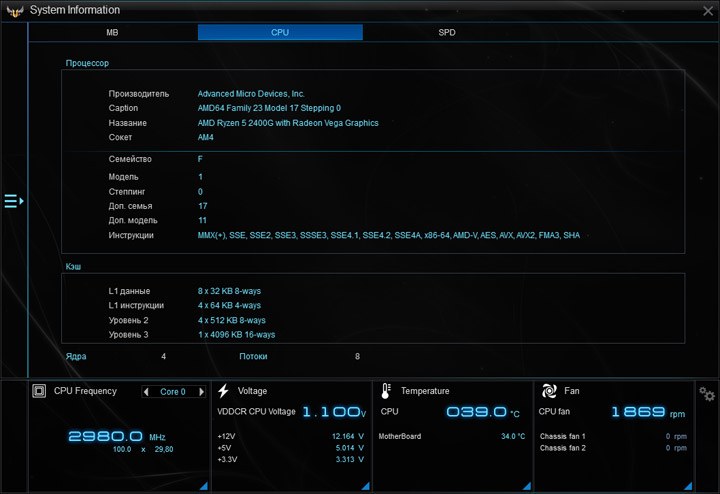This screenshot has width=720, height=494.
Task: Select next core with right arrow
Action: point(201,392)
